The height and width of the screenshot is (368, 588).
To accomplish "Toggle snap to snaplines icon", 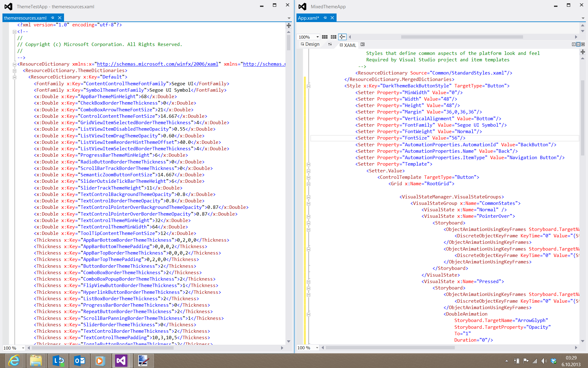I will coord(342,37).
